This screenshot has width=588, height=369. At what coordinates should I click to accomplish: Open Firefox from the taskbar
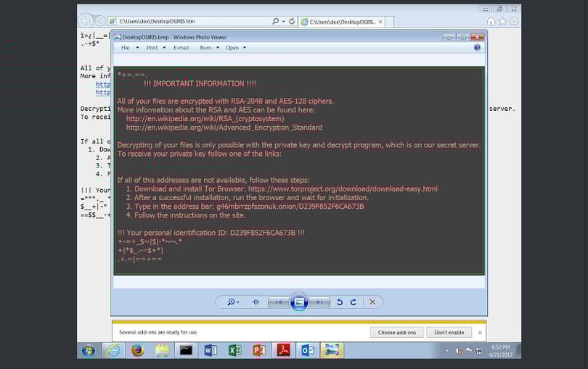coord(138,351)
